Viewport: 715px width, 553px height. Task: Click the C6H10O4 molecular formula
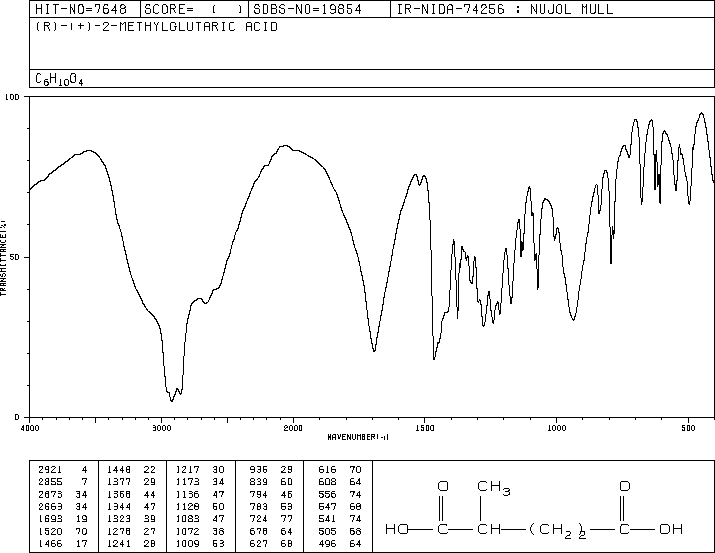pyautogui.click(x=59, y=79)
